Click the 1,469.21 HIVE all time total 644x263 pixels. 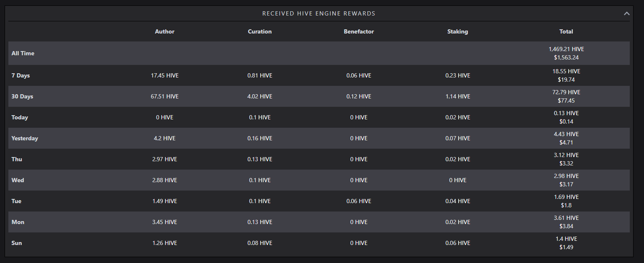(x=566, y=49)
